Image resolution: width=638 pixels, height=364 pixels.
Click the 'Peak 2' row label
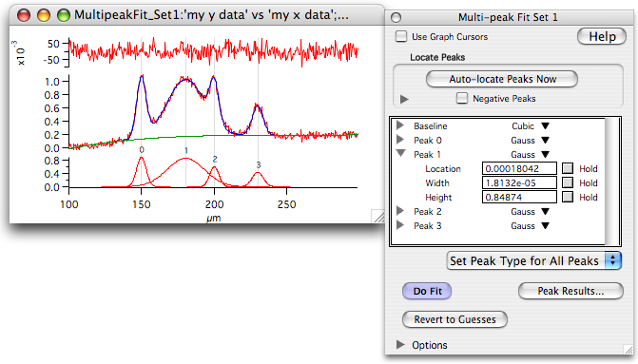coord(427,212)
